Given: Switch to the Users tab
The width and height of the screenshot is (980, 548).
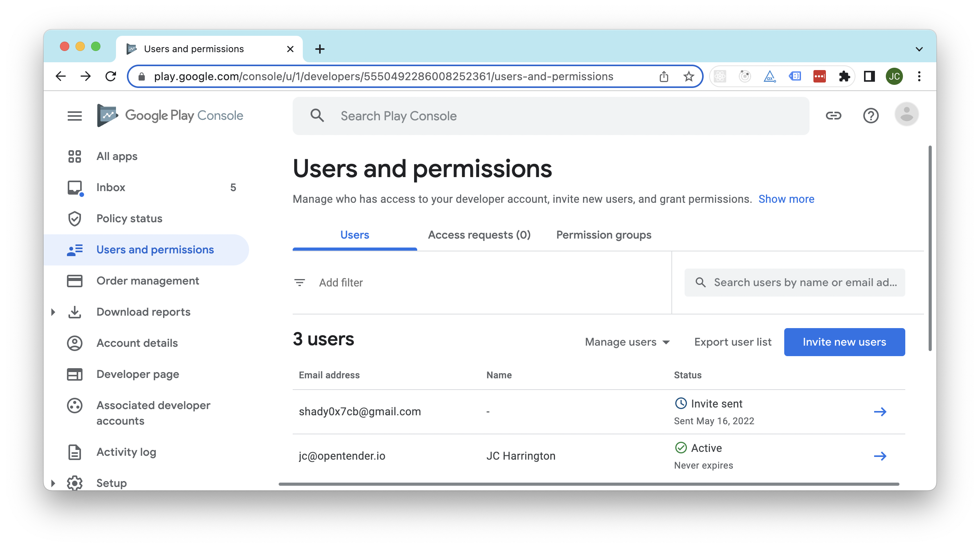Looking at the screenshot, I should pyautogui.click(x=355, y=235).
